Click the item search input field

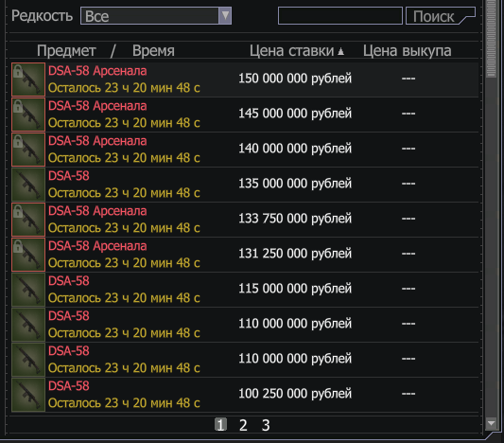tap(340, 15)
